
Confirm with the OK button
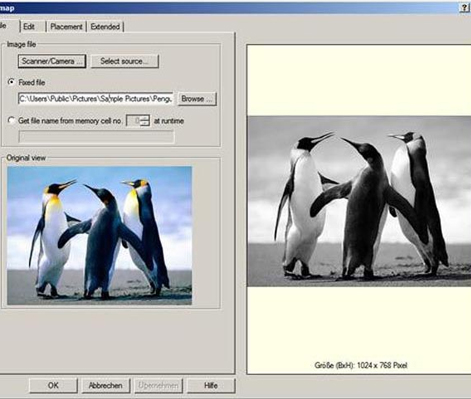(x=53, y=386)
